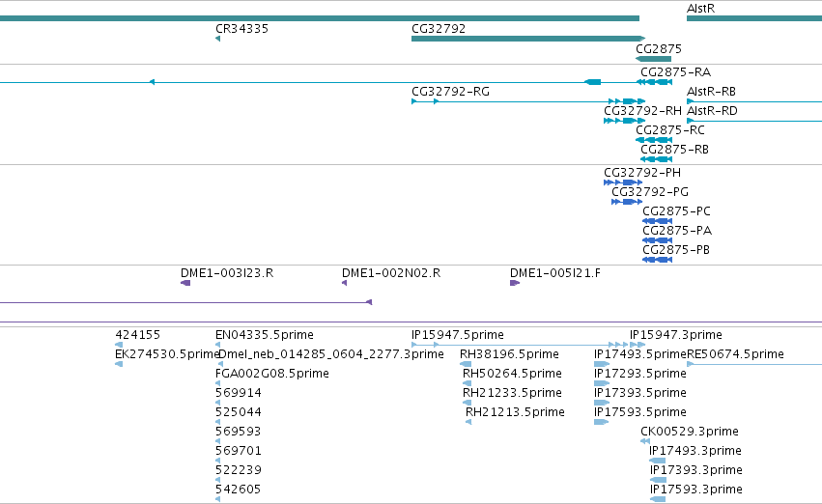The image size is (822, 504).
Task: Click the CG2875 gene feature
Action: click(653, 59)
